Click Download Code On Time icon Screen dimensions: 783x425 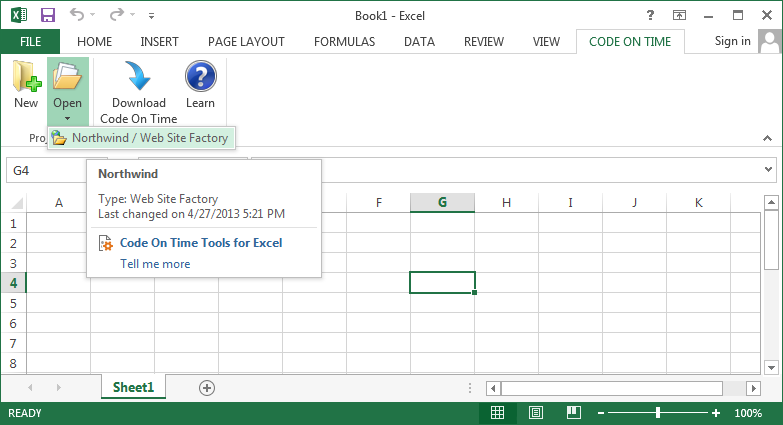tap(138, 79)
